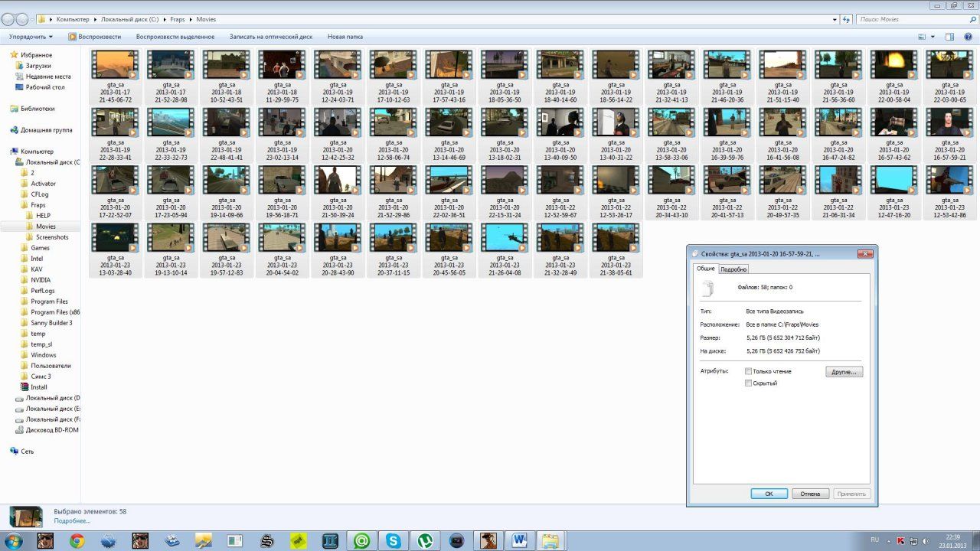Toggle the preview pane icon in toolbar
The height and width of the screenshot is (551, 980).
[x=949, y=37]
